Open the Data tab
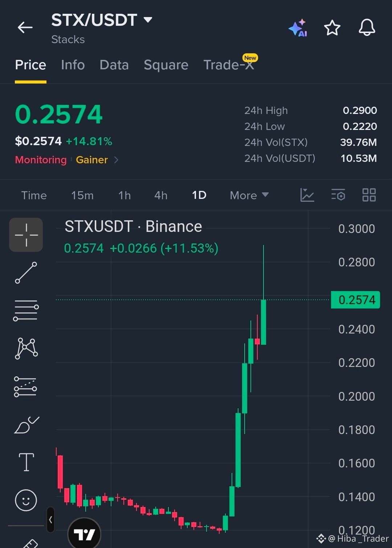Viewport: 392px width, 548px height. point(114,65)
